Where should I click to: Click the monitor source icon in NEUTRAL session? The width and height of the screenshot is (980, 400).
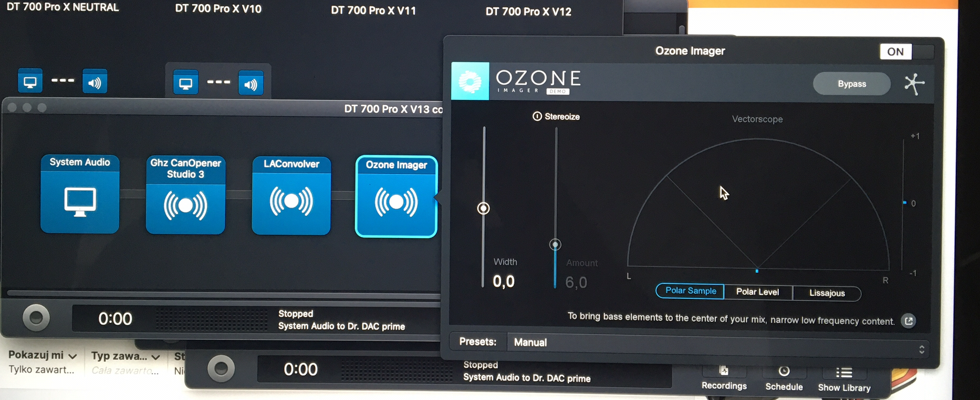coord(30,81)
